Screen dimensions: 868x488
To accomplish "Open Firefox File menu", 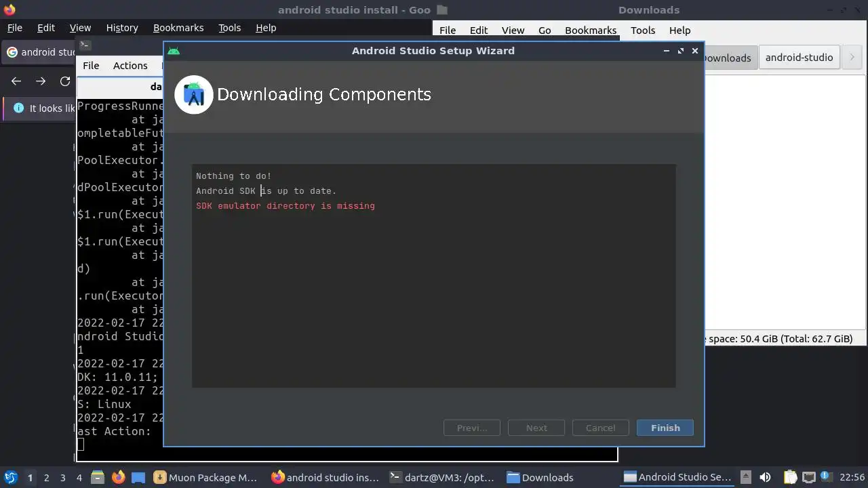I will [14, 28].
